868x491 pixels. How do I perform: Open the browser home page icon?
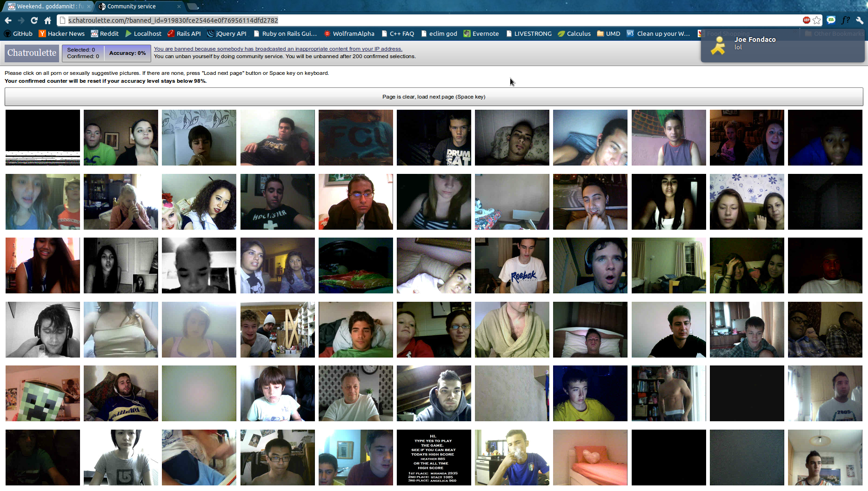[x=47, y=20]
